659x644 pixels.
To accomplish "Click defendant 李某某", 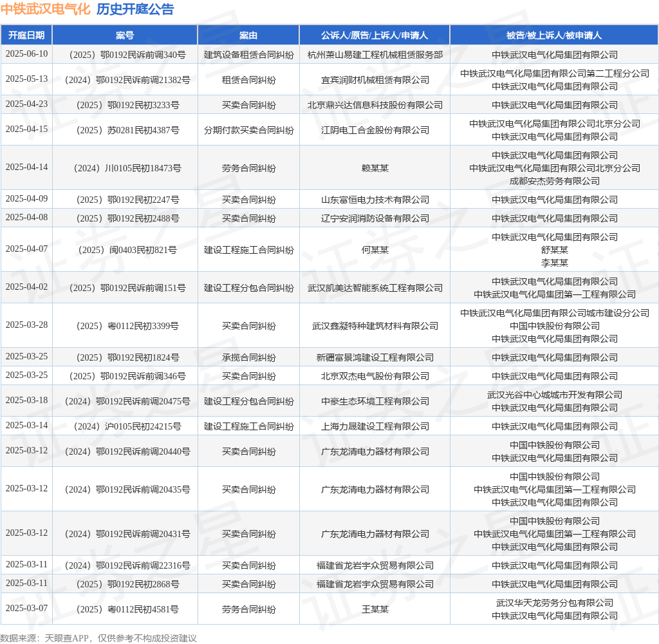I will (x=554, y=263).
